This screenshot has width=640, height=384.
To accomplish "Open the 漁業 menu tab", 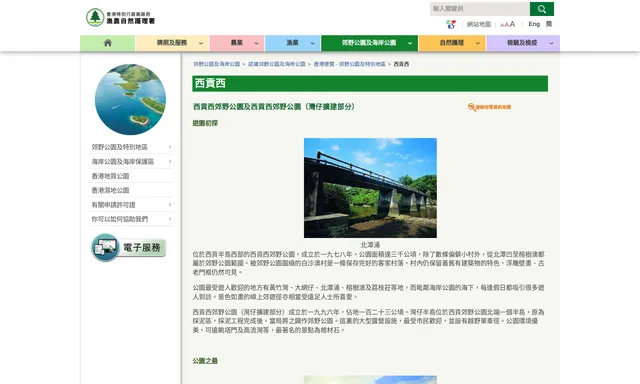I will click(x=292, y=43).
